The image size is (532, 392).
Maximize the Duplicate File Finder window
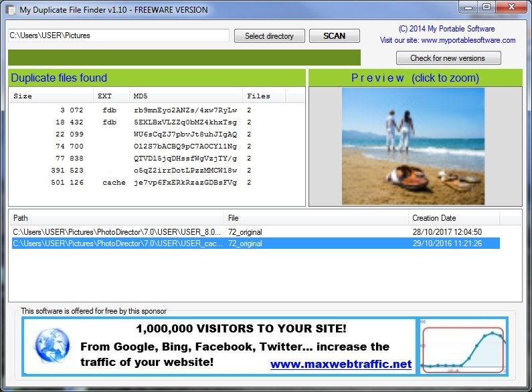pos(486,7)
